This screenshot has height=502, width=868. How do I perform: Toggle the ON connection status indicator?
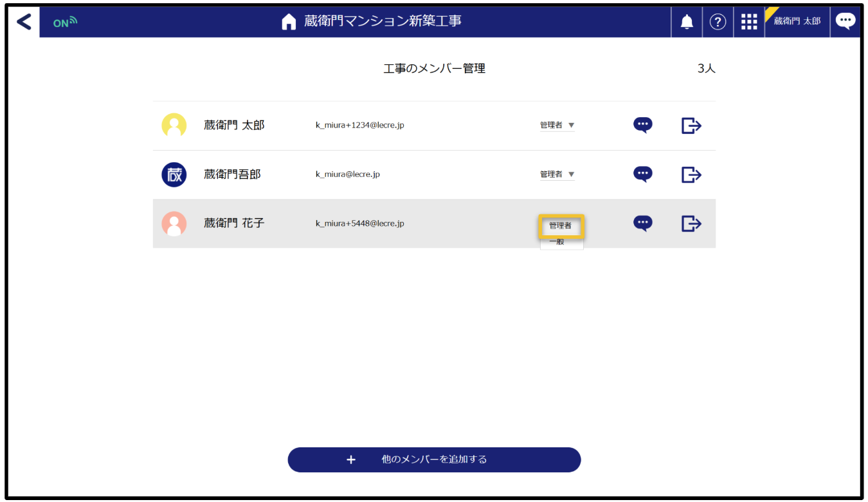click(65, 23)
